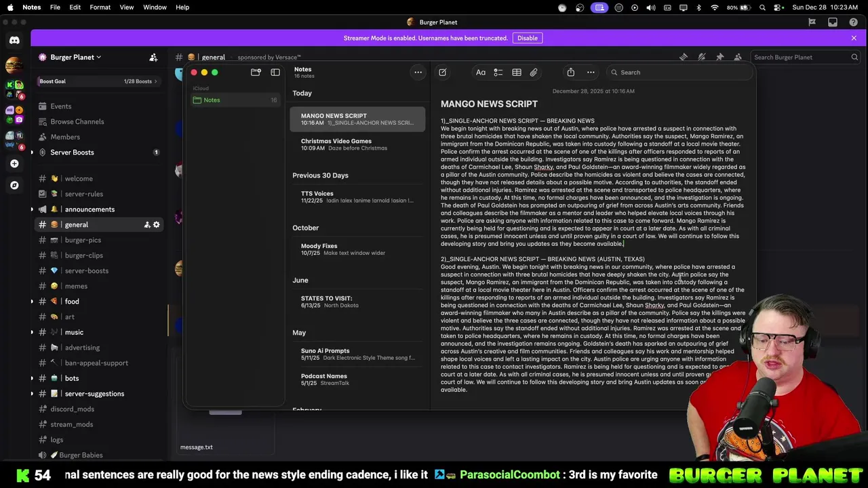This screenshot has height=488, width=868.
Task: Open the Moody Fixes note
Action: (x=358, y=249)
